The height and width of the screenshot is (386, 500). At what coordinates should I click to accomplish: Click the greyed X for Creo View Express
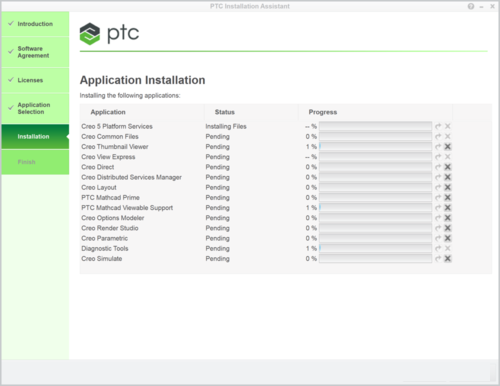coord(448,157)
